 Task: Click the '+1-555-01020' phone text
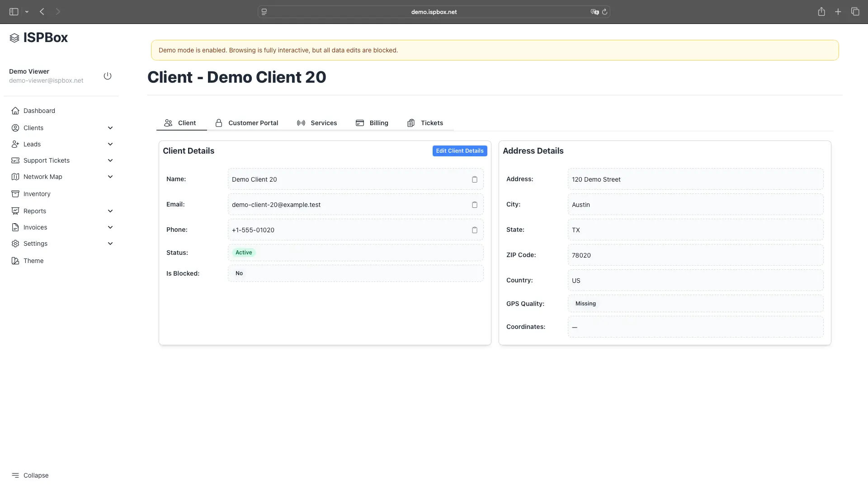click(x=253, y=230)
